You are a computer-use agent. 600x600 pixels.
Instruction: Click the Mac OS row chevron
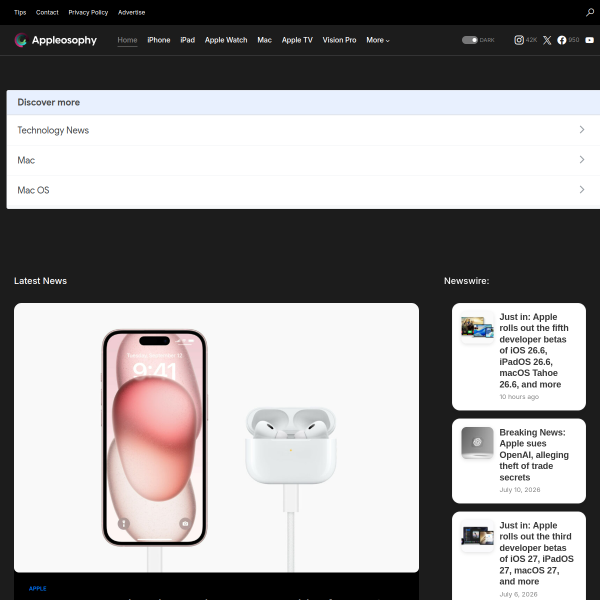point(582,189)
